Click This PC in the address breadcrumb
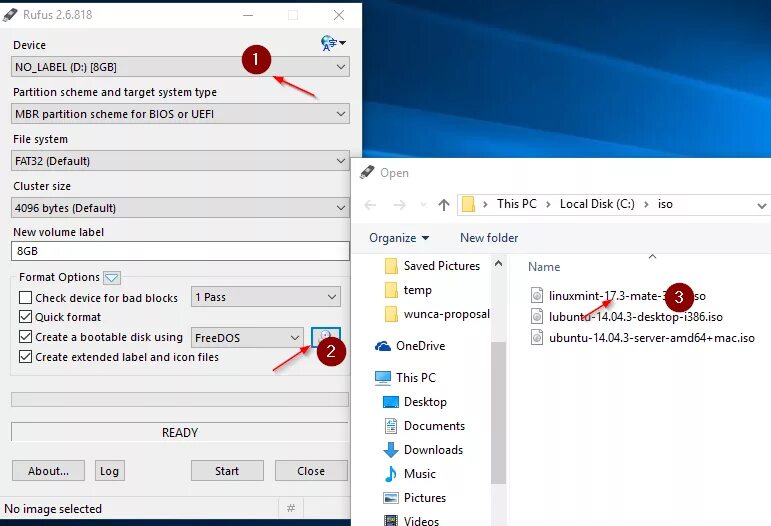771x526 pixels. point(516,204)
